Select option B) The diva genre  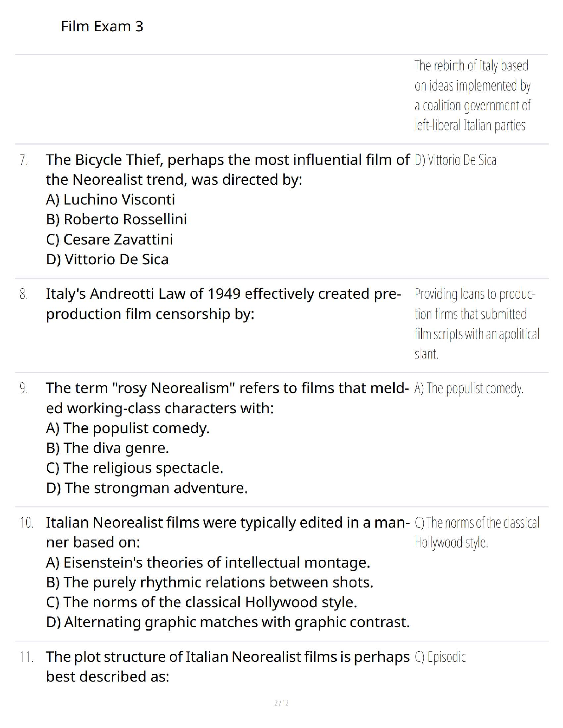tap(108, 448)
